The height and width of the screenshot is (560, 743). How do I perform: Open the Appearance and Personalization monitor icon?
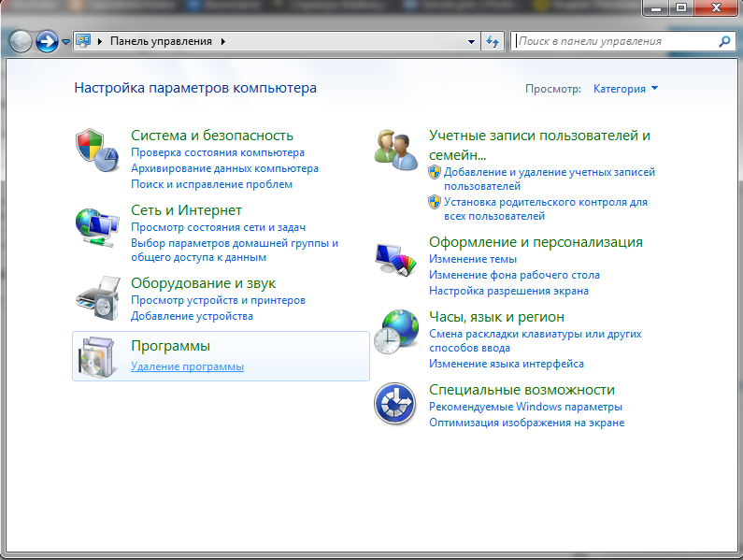(395, 259)
